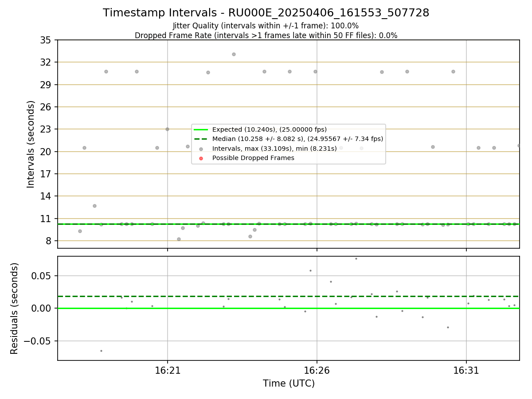532x399 pixels.
Task: Click the 16:31 x-axis tick label
Action: point(466,370)
